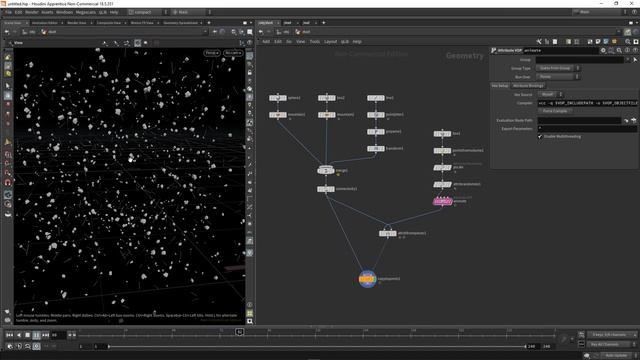
Task: Jump to last frame button
Action: pos(45,335)
